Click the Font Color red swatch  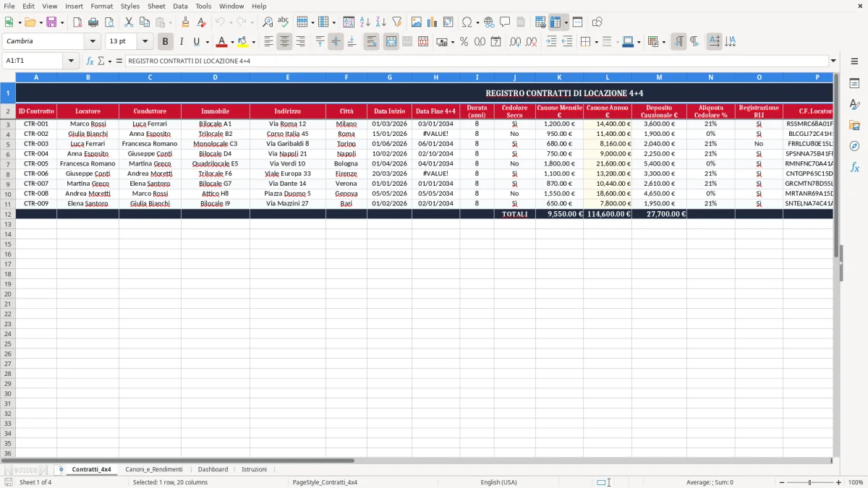click(x=222, y=42)
